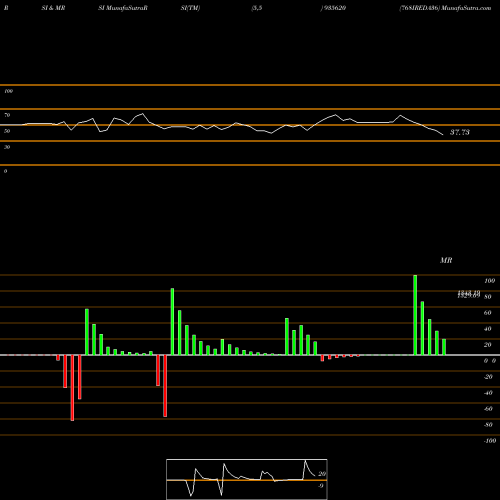Open the mini MR overview chart thumbnail
500x500 pixels.
click(x=247, y=479)
